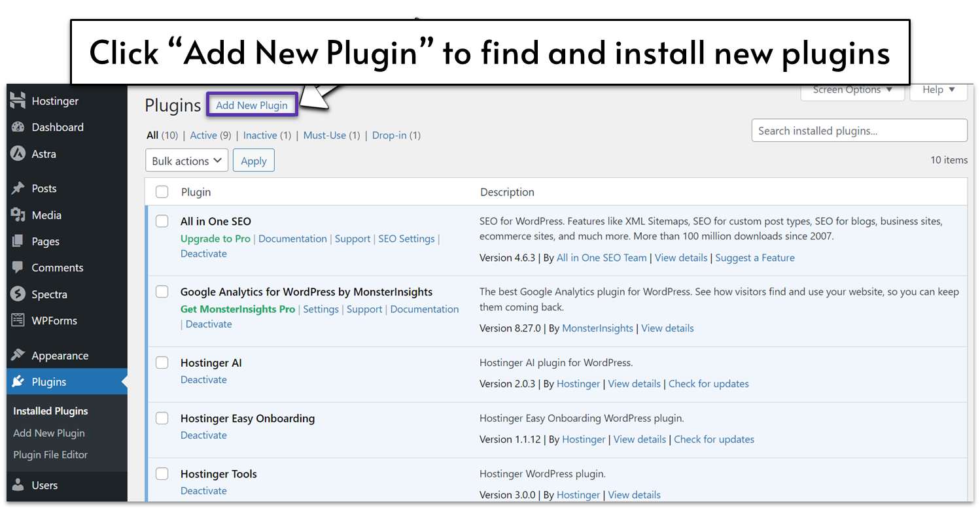Image resolution: width=980 pixels, height=510 pixels.
Task: Open the Bulk actions dropdown
Action: click(186, 161)
